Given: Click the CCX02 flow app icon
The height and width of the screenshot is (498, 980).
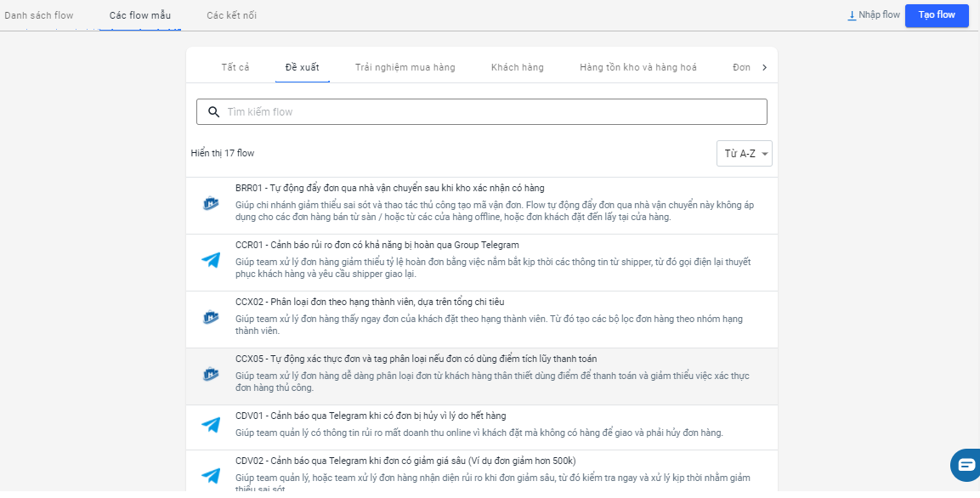Looking at the screenshot, I should 211,318.
